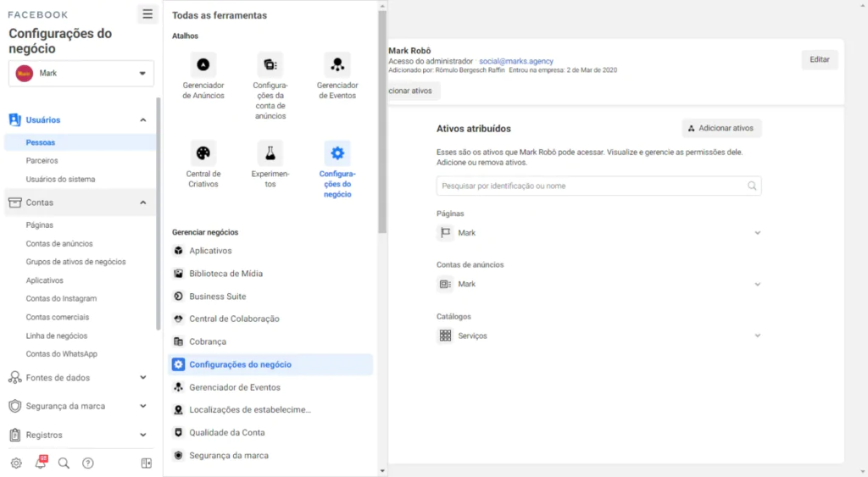868x477 pixels.
Task: Expand the Segurança da marca sidebar section
Action: [142, 406]
